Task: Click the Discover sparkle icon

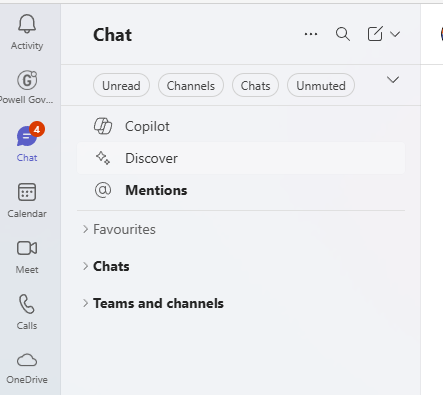Action: pyautogui.click(x=103, y=158)
